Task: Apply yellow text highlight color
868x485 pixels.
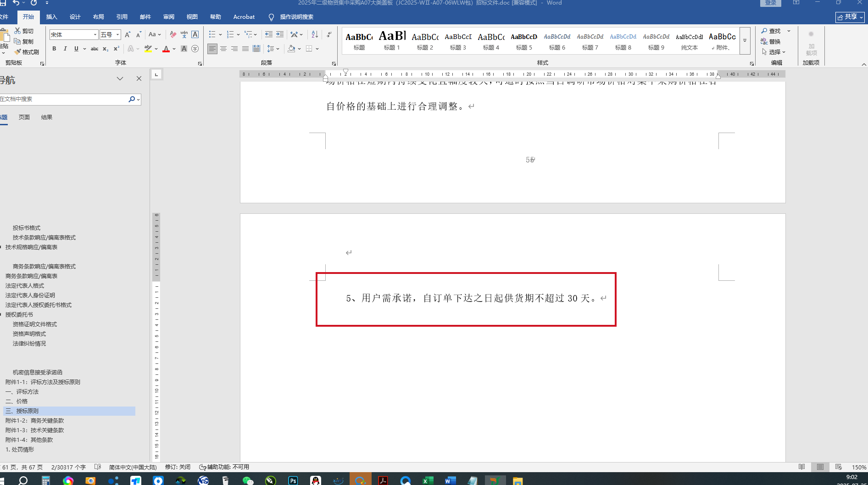Action: [148, 49]
